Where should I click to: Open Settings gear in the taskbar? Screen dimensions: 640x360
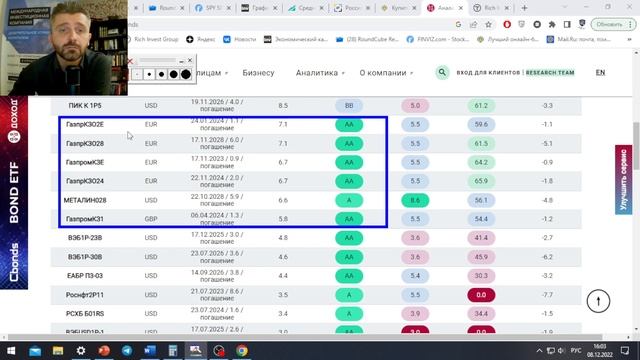[x=81, y=351]
